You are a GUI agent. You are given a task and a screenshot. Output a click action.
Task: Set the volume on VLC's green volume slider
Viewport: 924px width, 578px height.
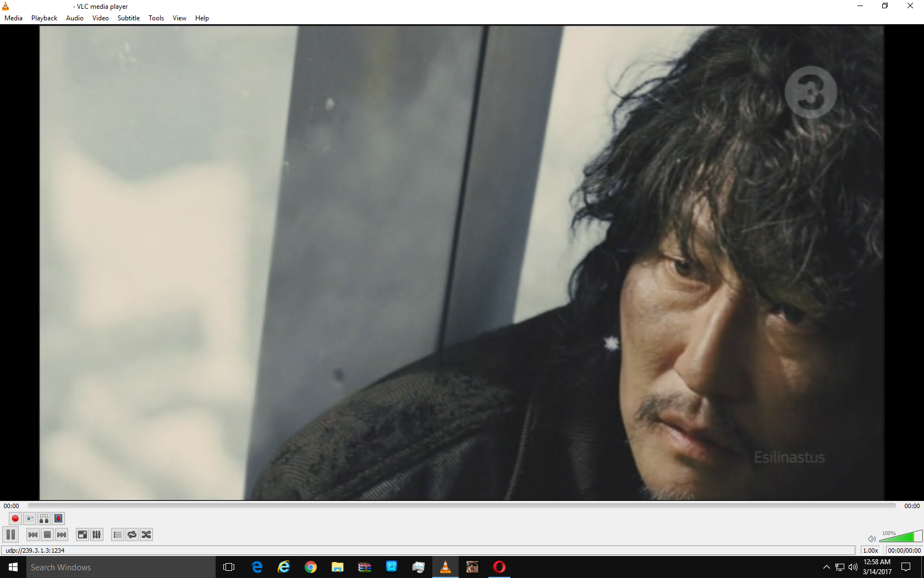click(901, 537)
